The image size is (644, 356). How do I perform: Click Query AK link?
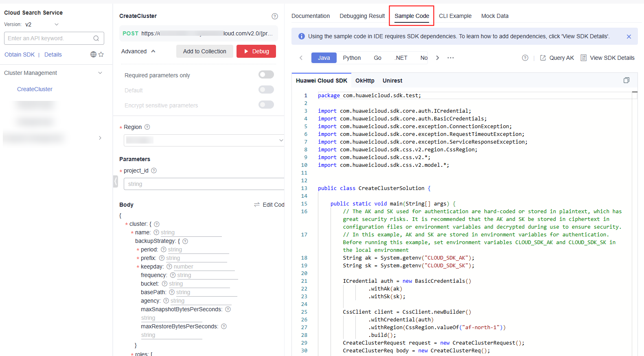tap(557, 58)
